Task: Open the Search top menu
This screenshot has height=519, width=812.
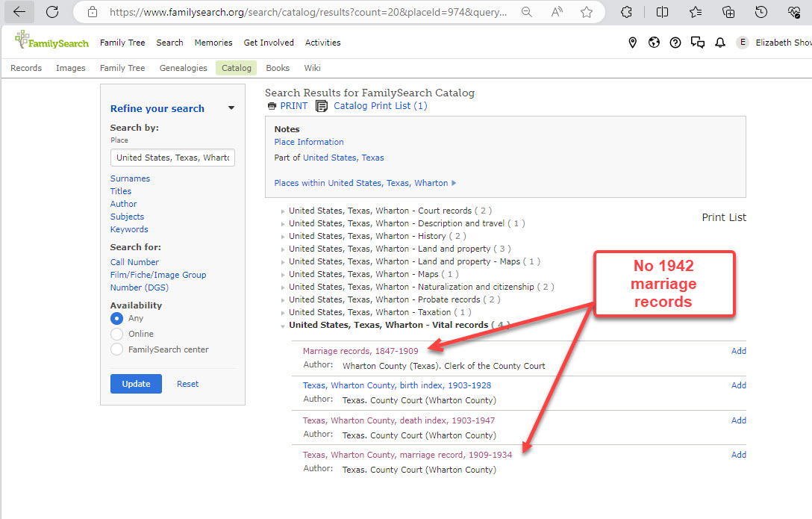Action: pyautogui.click(x=170, y=43)
